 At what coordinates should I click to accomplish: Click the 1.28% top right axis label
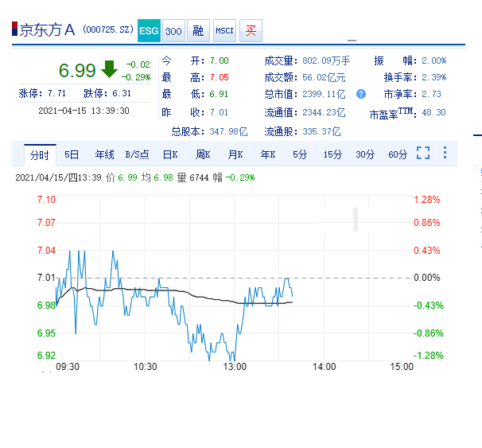pos(427,200)
